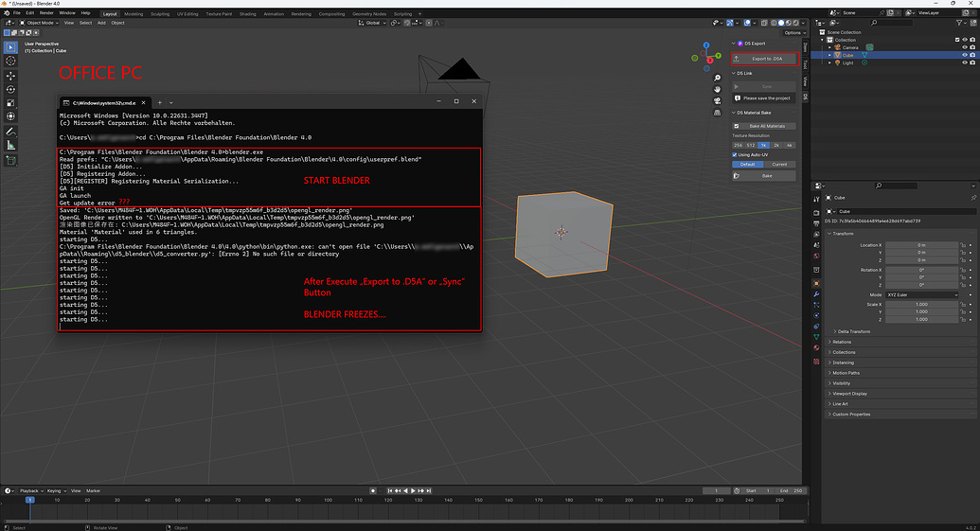Open the Scene properties tab
The image size is (980, 531).
coord(816,245)
